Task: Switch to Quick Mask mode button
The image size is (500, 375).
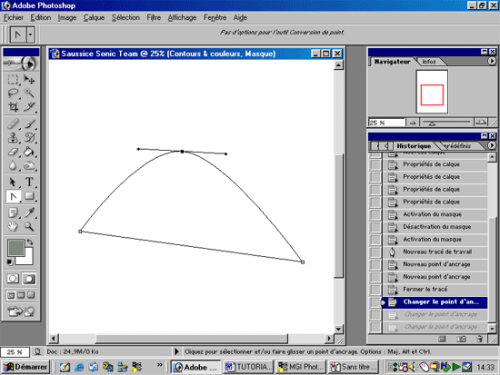Action: tap(29, 279)
